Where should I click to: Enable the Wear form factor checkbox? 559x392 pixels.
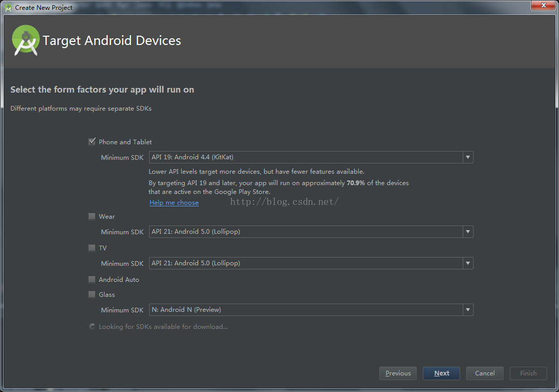point(92,216)
